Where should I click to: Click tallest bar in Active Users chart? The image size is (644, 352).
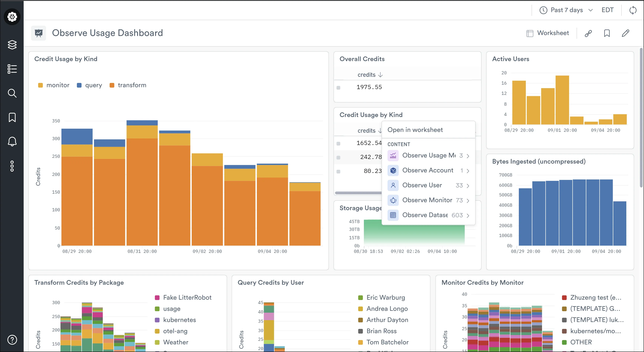coord(562,100)
